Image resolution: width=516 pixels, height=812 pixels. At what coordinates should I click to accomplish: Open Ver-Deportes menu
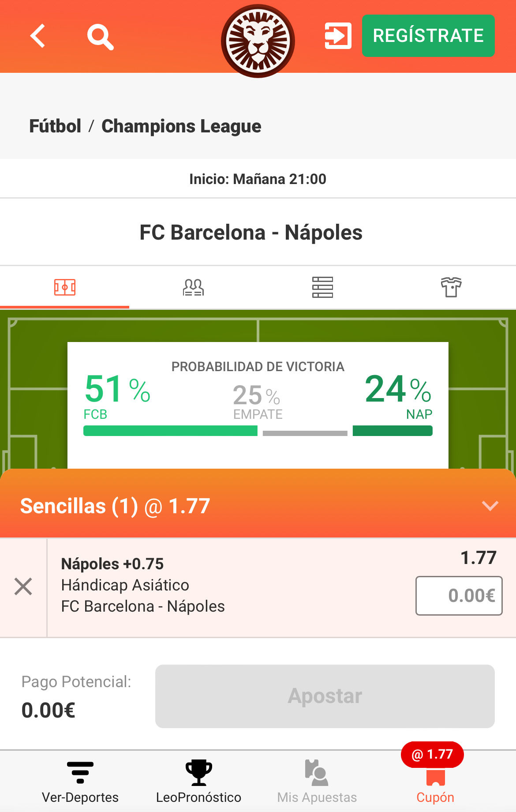click(x=80, y=782)
